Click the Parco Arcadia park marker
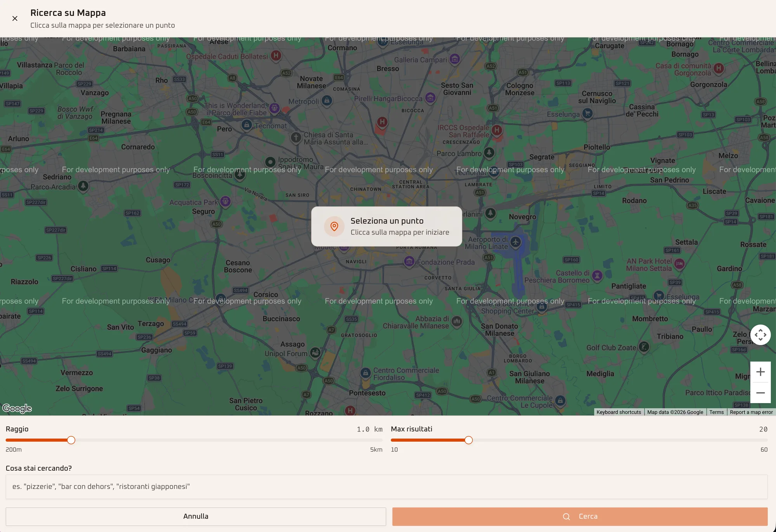The height and width of the screenshot is (532, 776). (83, 186)
